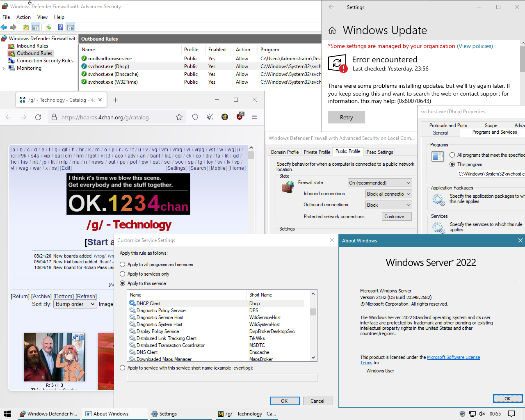The image size is (525, 420).
Task: Expand the Monitoring tree node
Action: coord(4,68)
